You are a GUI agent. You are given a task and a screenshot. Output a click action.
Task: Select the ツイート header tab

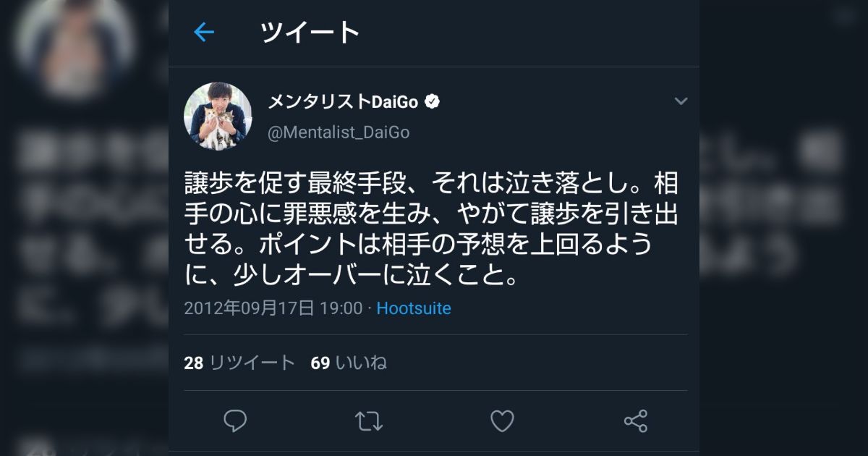click(x=307, y=32)
